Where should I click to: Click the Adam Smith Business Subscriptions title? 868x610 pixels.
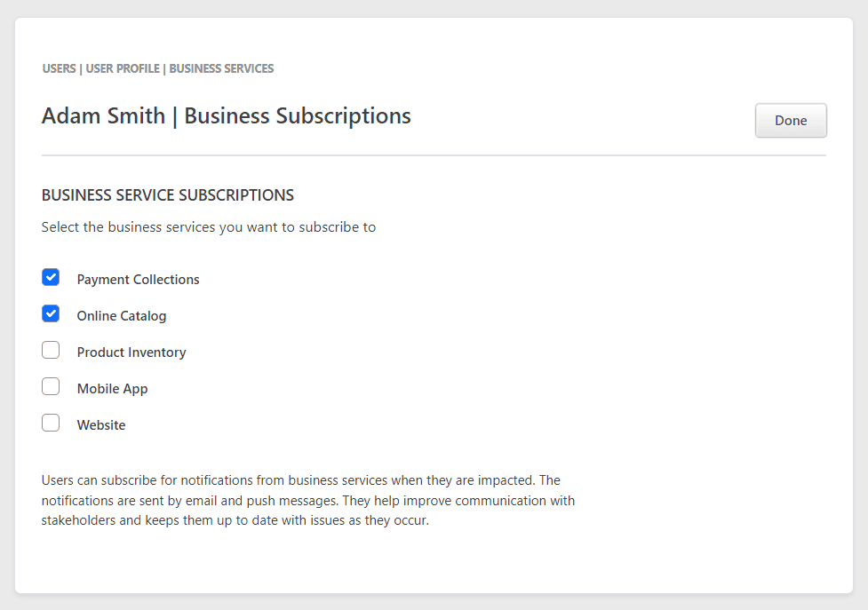[x=226, y=116]
